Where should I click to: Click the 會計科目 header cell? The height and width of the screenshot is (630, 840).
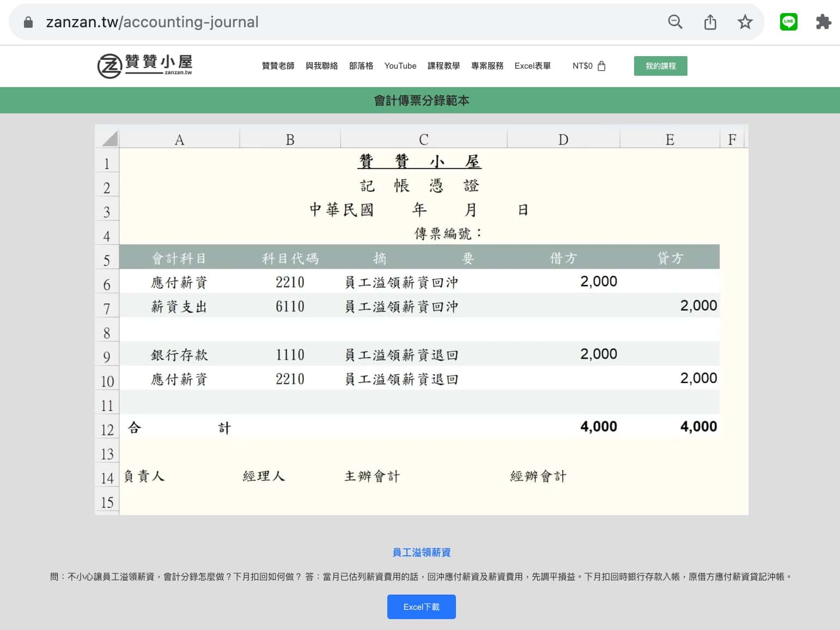(179, 258)
